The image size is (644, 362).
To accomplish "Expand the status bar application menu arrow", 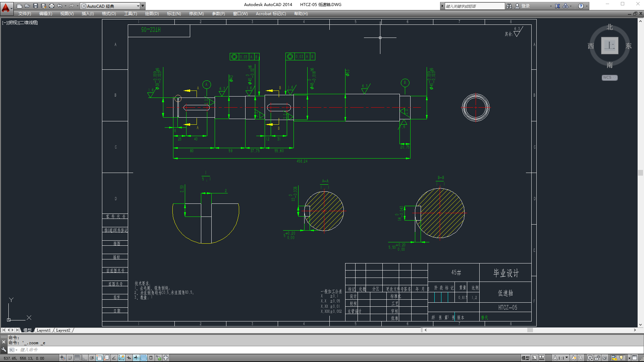I will (629, 358).
